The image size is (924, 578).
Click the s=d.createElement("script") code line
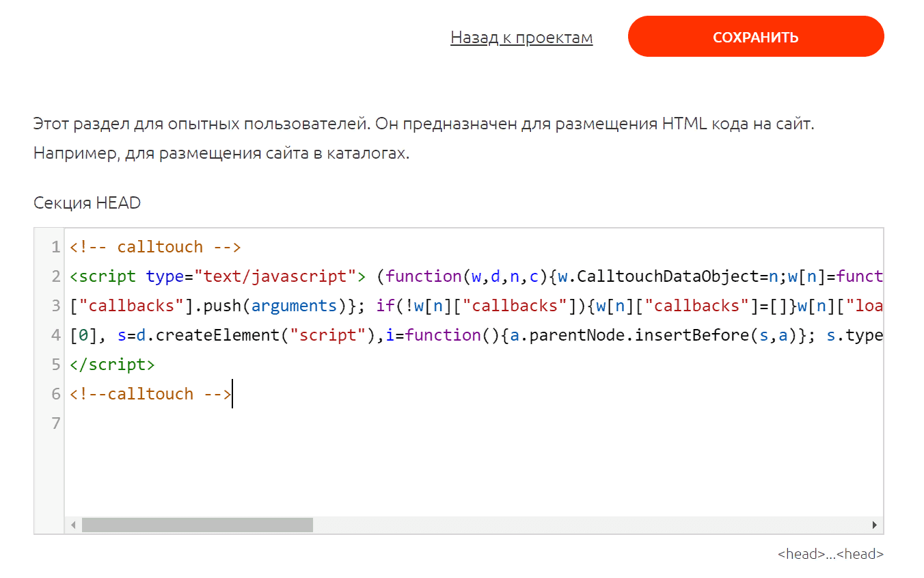click(x=476, y=335)
